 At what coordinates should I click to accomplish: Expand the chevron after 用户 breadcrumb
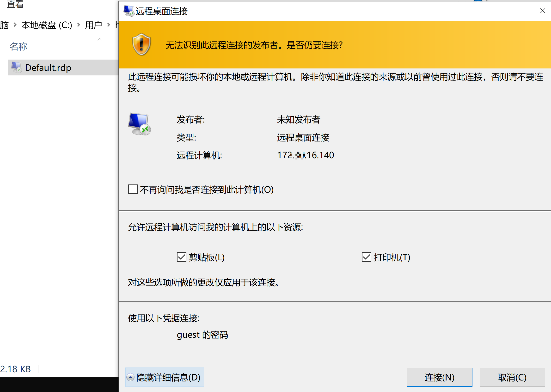(x=109, y=25)
